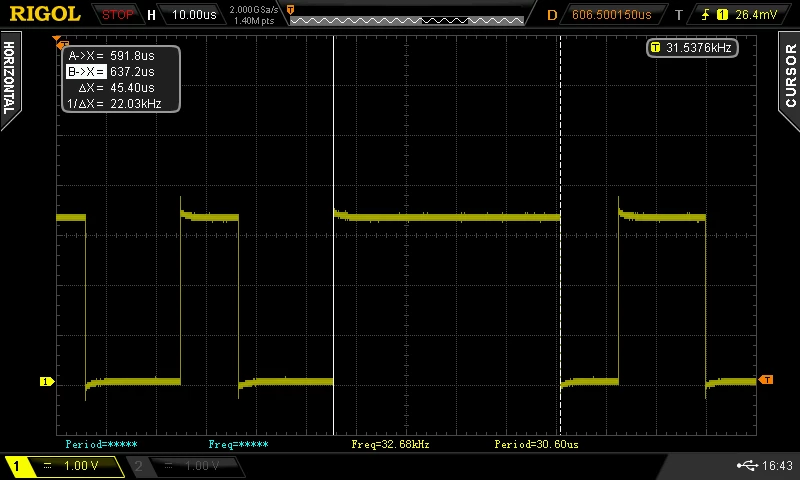Viewport: 800px width, 480px height.
Task: Select the channel 1 1.00 V label
Action: [x=81, y=466]
